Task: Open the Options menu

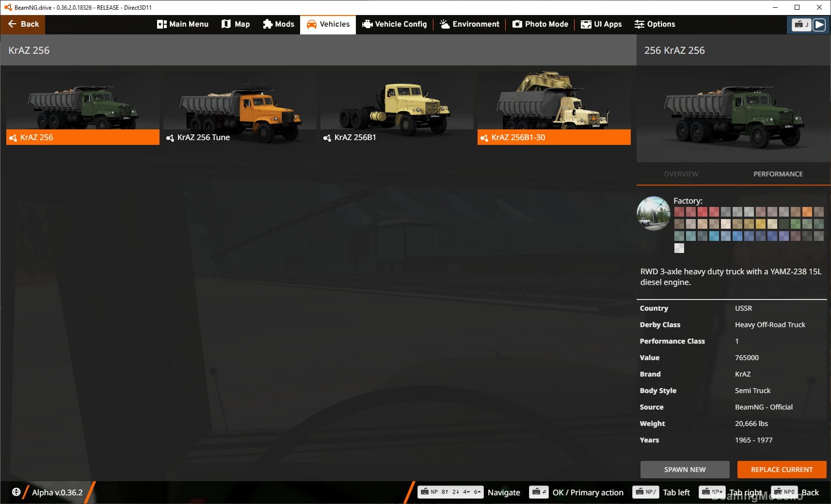Action: tap(655, 24)
